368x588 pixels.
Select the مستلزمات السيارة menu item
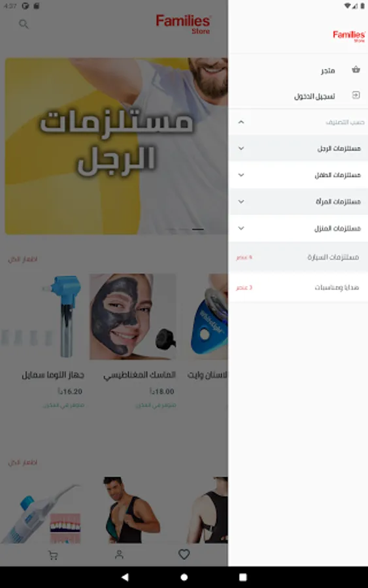tap(298, 257)
